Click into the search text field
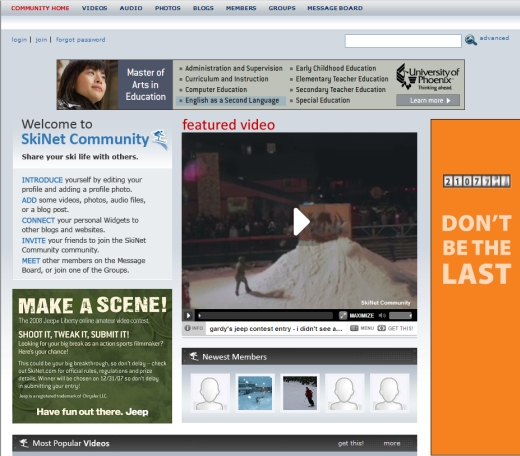The height and width of the screenshot is (456, 520). pos(403,41)
